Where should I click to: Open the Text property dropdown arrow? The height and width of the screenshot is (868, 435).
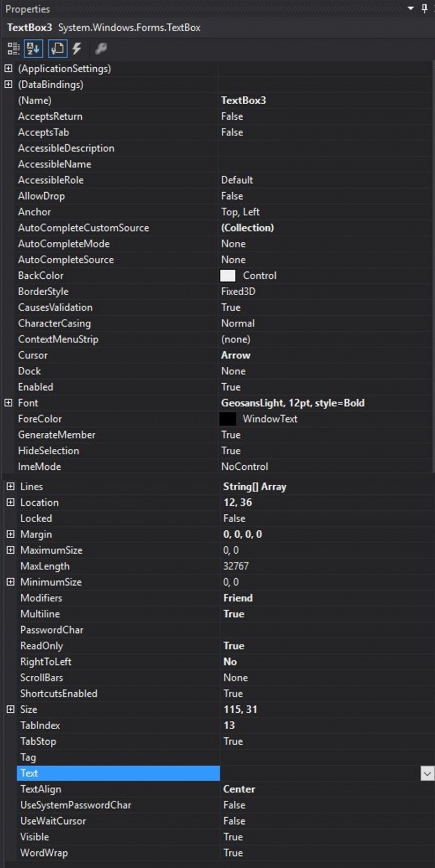point(427,773)
